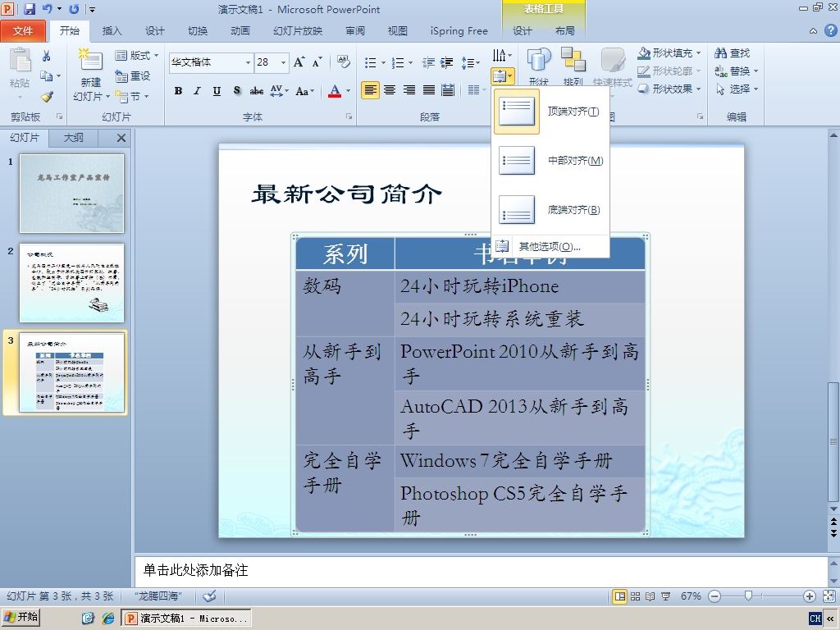Select Align Text Left
Image resolution: width=840 pixels, height=630 pixels.
pyautogui.click(x=370, y=90)
